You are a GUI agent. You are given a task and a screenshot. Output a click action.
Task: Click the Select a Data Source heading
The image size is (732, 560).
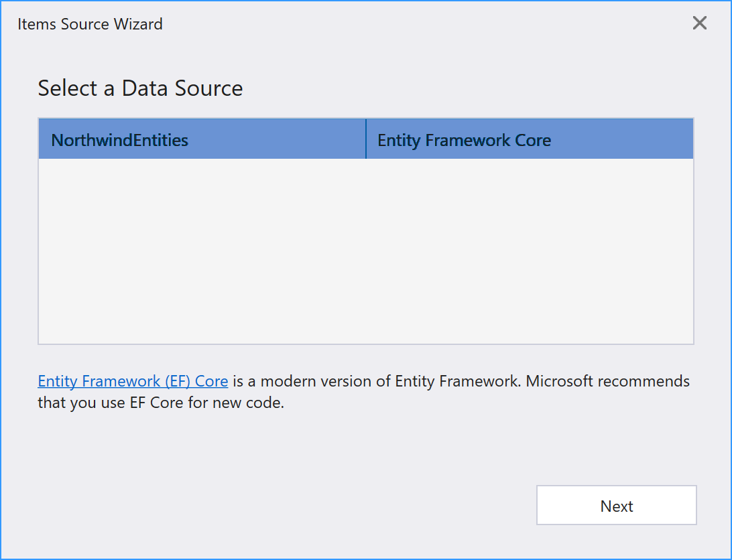pos(140,88)
